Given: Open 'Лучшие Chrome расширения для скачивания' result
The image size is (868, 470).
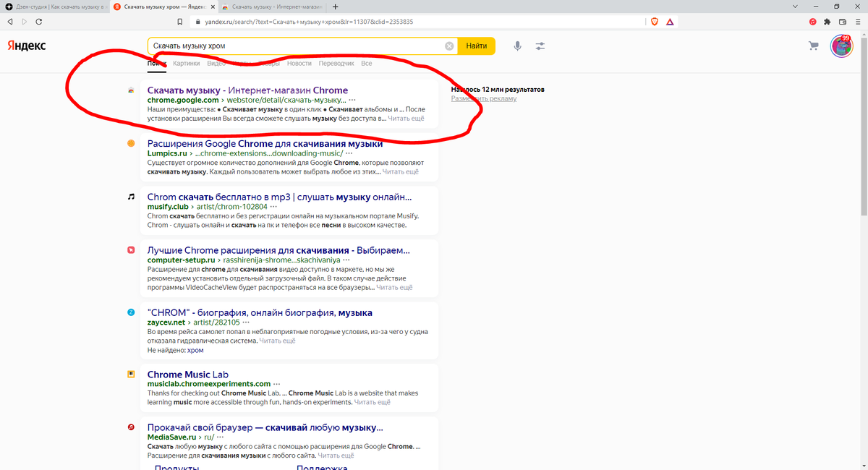Looking at the screenshot, I should tap(278, 250).
